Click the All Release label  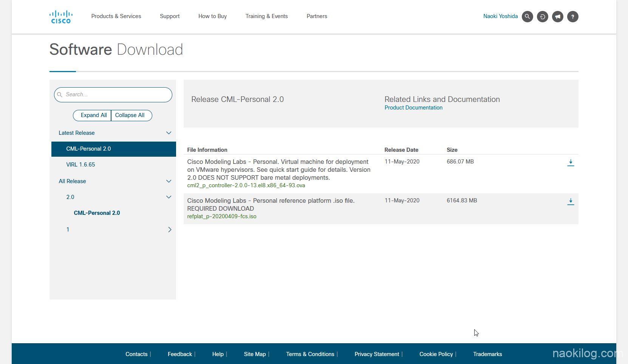(x=72, y=181)
